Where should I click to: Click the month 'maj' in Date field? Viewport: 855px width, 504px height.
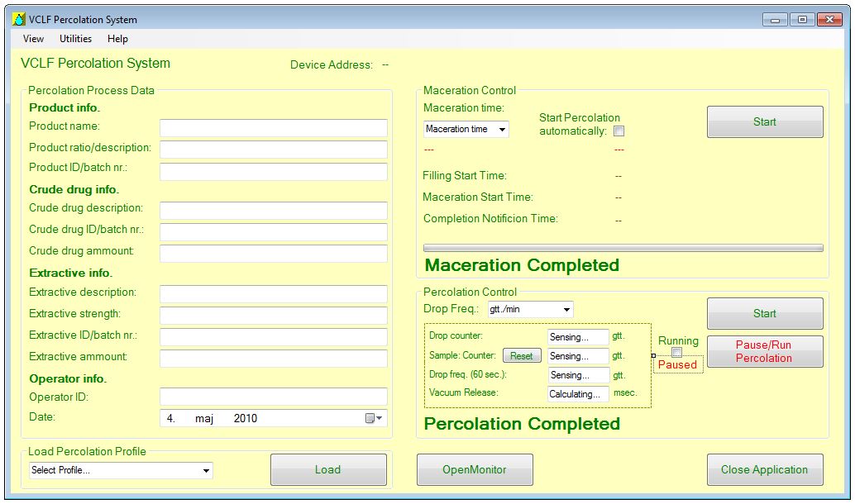[204, 418]
